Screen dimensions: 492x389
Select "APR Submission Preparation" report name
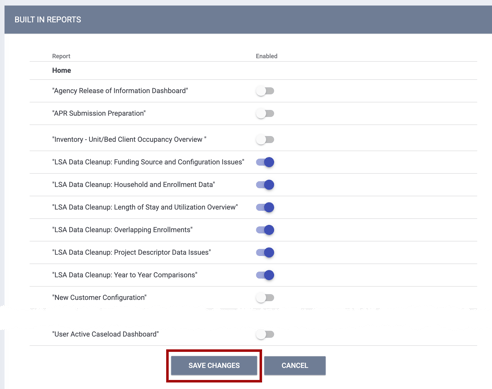(99, 113)
